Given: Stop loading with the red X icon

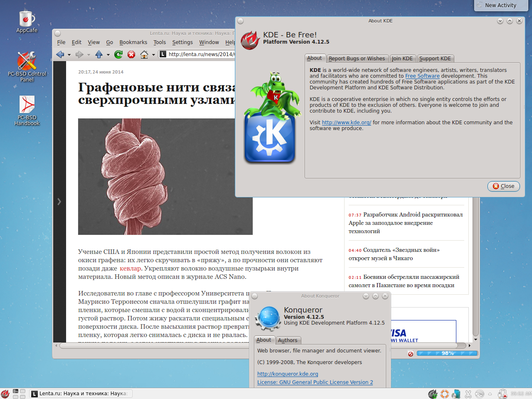Looking at the screenshot, I should pyautogui.click(x=131, y=54).
